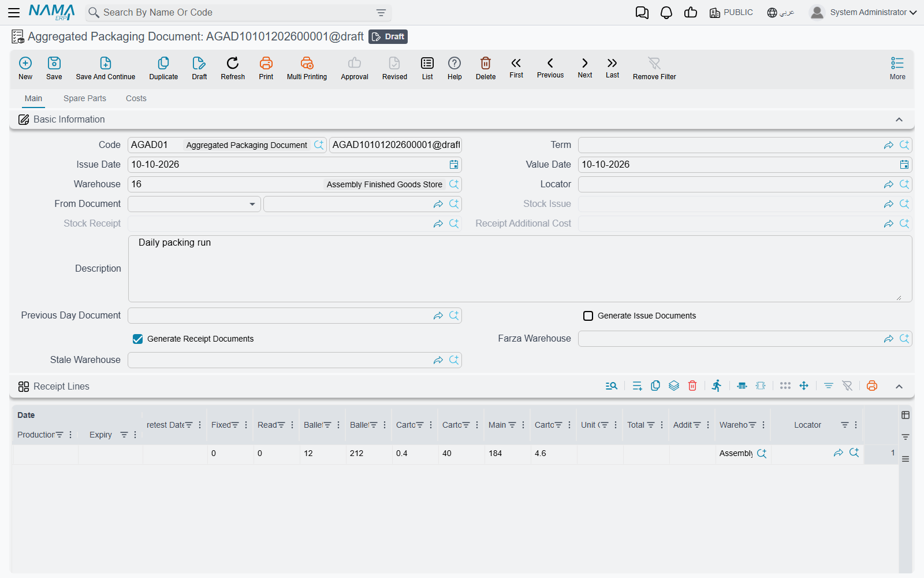Open System Administrator user menu
The height and width of the screenshot is (578, 924).
(863, 12)
